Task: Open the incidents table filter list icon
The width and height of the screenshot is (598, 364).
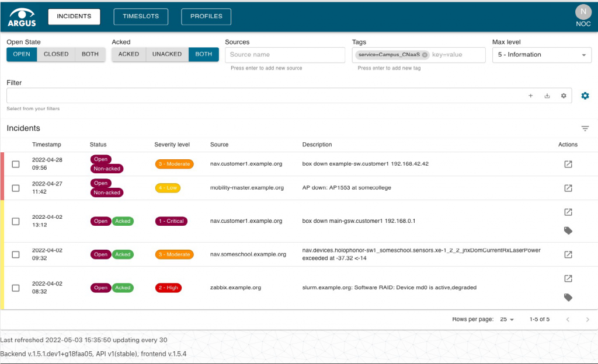Action: click(585, 129)
